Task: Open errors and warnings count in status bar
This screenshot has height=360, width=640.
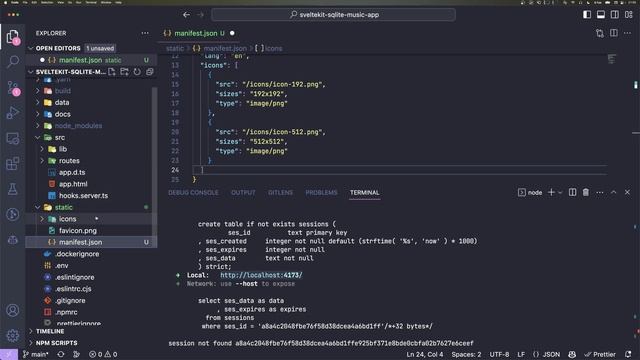Action: pyautogui.click(x=103, y=354)
